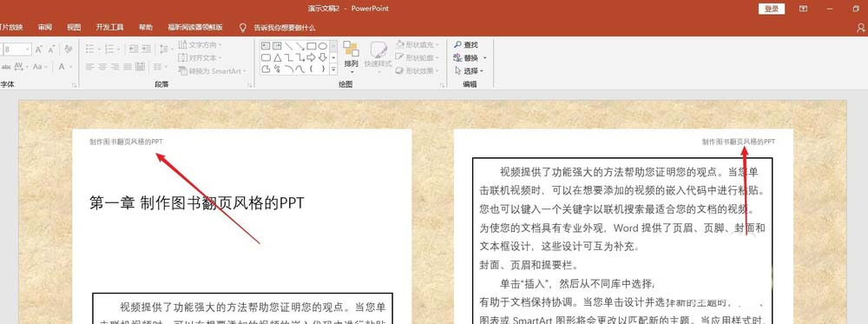This screenshot has height=324, width=868.
Task: Switch to the 开发工具 developer tab
Action: point(109,28)
